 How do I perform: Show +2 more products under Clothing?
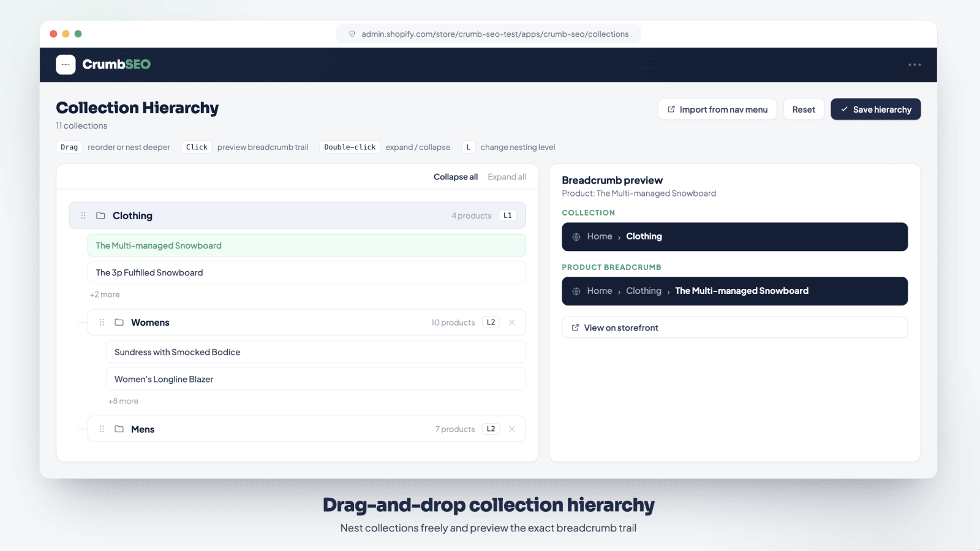[x=105, y=294]
